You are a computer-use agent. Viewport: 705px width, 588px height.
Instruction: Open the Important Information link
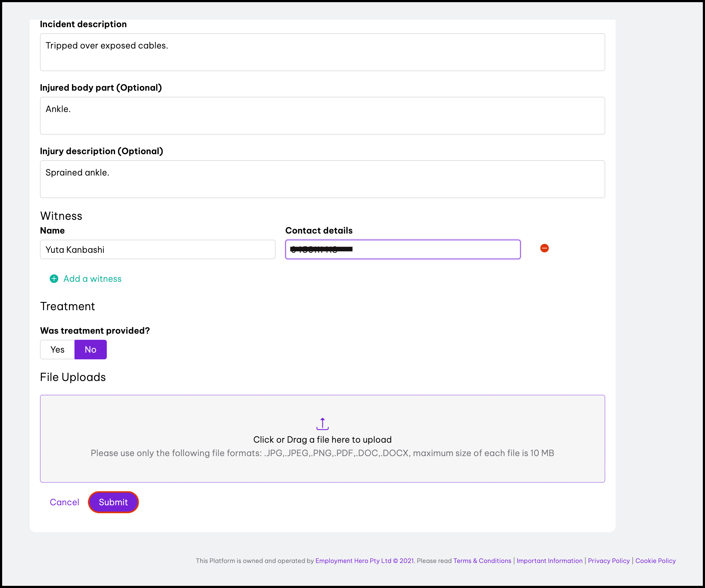point(549,561)
